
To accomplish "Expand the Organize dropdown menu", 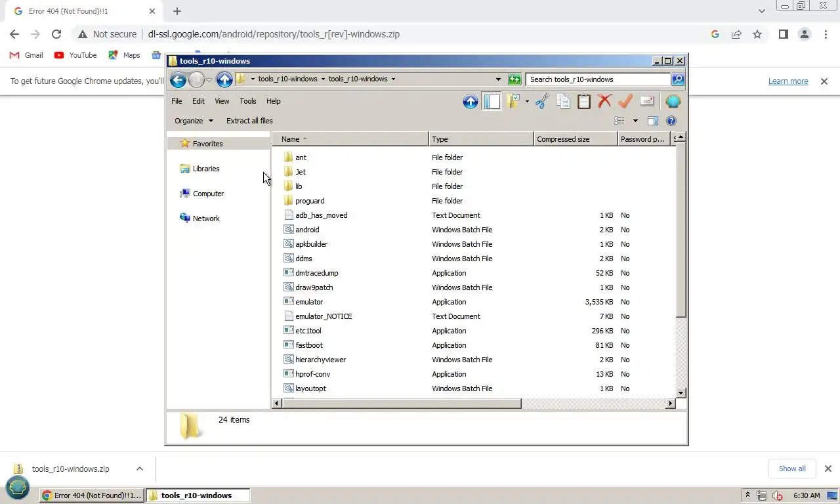I will tap(194, 121).
